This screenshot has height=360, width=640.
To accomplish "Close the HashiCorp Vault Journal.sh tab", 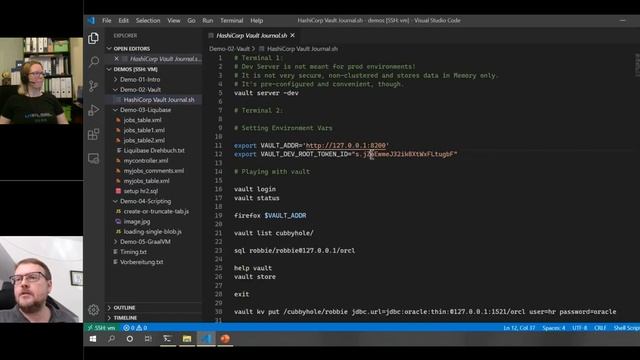I will point(293,36).
